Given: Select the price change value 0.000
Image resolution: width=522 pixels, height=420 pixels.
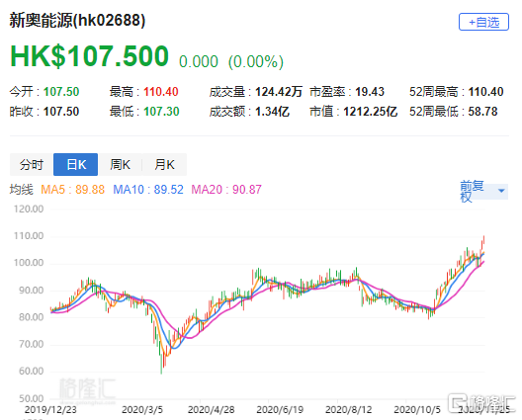Looking at the screenshot, I should tap(199, 61).
